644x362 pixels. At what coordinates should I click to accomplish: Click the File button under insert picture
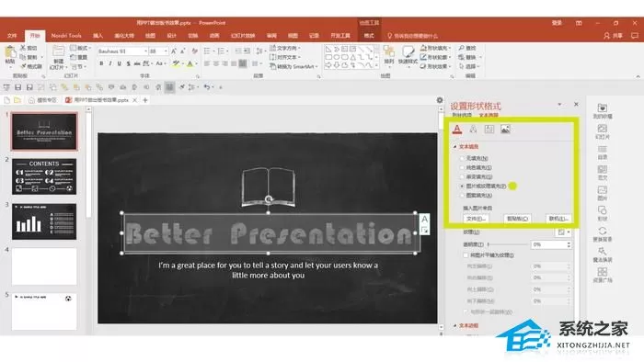[476, 219]
